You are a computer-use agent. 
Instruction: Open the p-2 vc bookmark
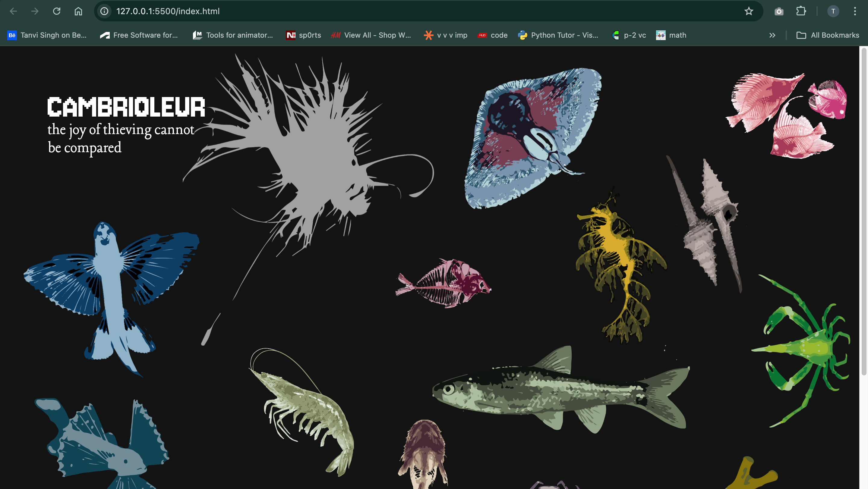click(629, 35)
